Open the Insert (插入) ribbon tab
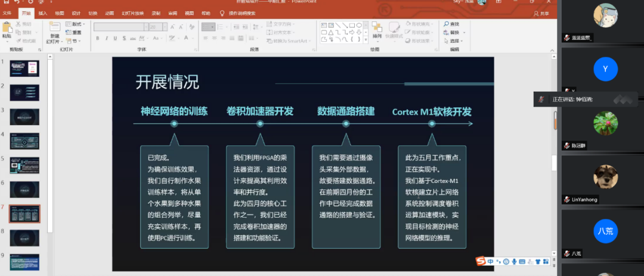 click(x=43, y=13)
